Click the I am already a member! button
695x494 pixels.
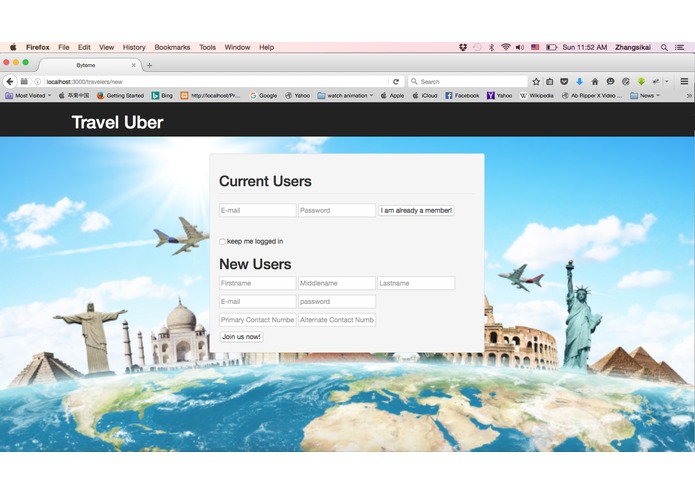[x=416, y=210]
